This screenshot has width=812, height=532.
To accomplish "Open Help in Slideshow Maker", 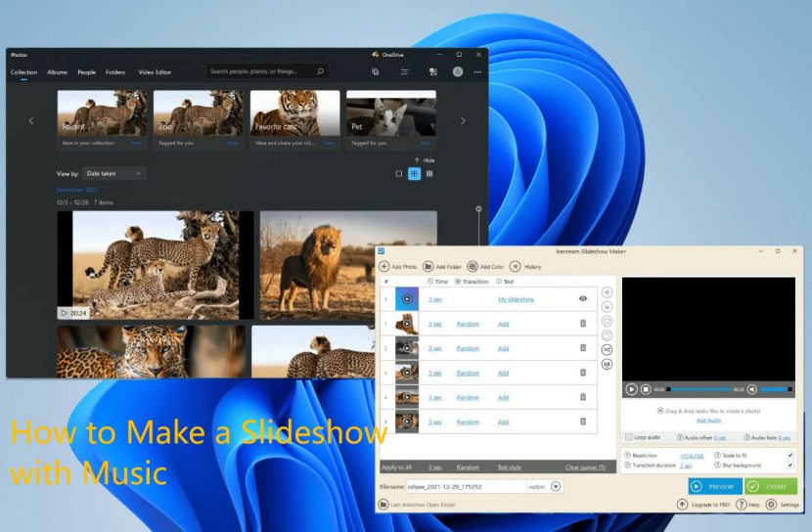I will tap(747, 505).
